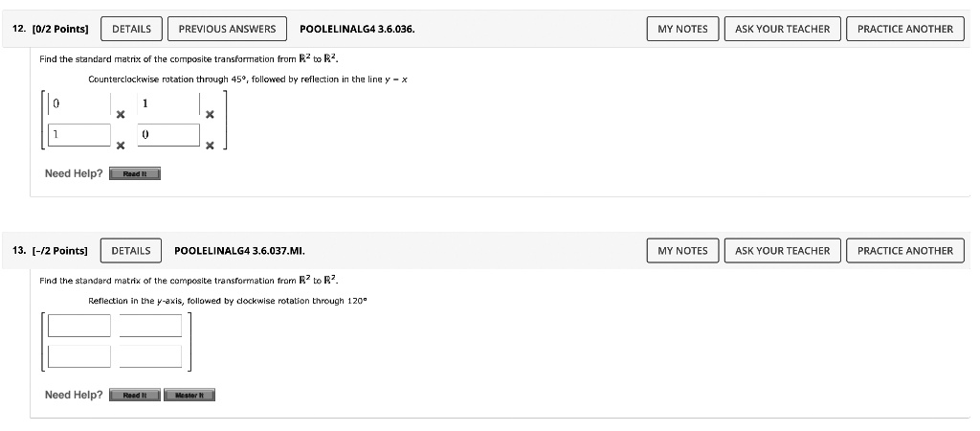Click bottom-right matrix field containing 0 in question 12
The image size is (980, 431).
pyautogui.click(x=167, y=135)
